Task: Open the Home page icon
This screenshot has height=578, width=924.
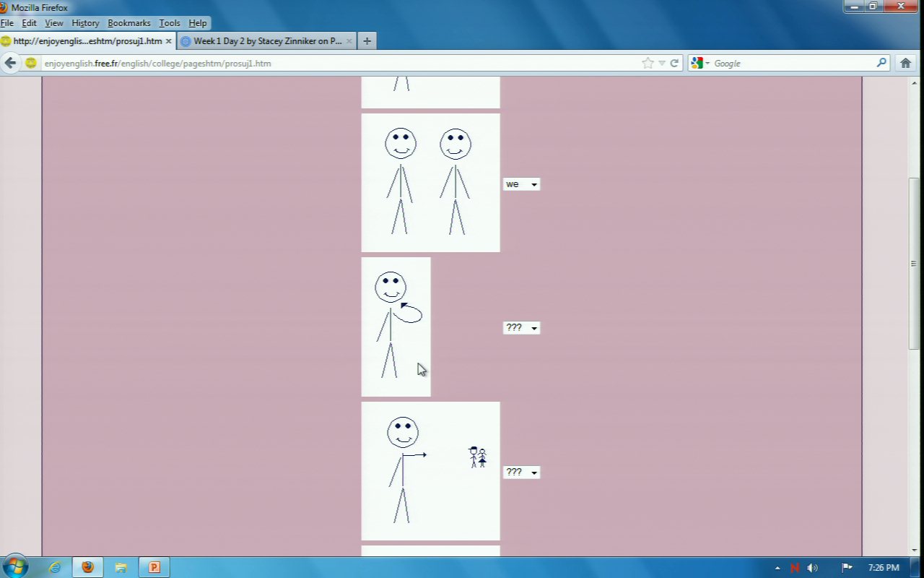Action: (905, 63)
